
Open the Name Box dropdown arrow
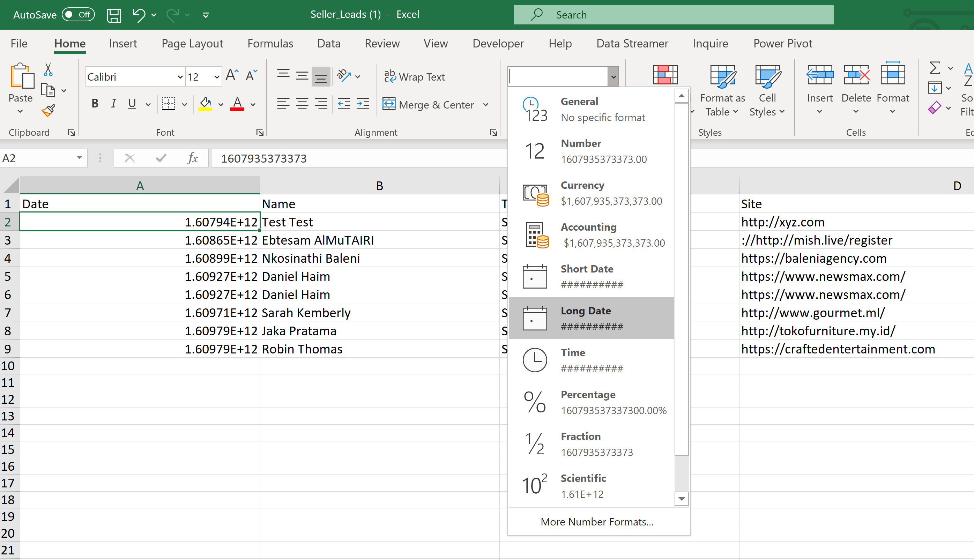point(79,158)
